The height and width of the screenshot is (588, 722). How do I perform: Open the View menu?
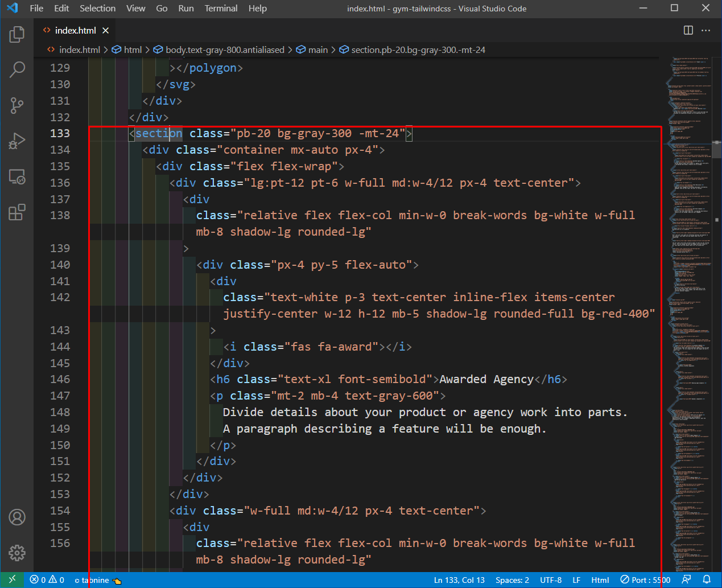135,8
